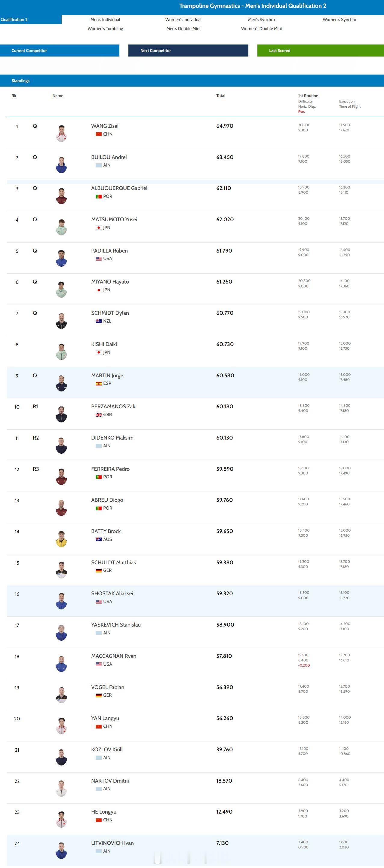
Task: Click the USA flag beside PADILLA Ruben
Action: point(99,259)
